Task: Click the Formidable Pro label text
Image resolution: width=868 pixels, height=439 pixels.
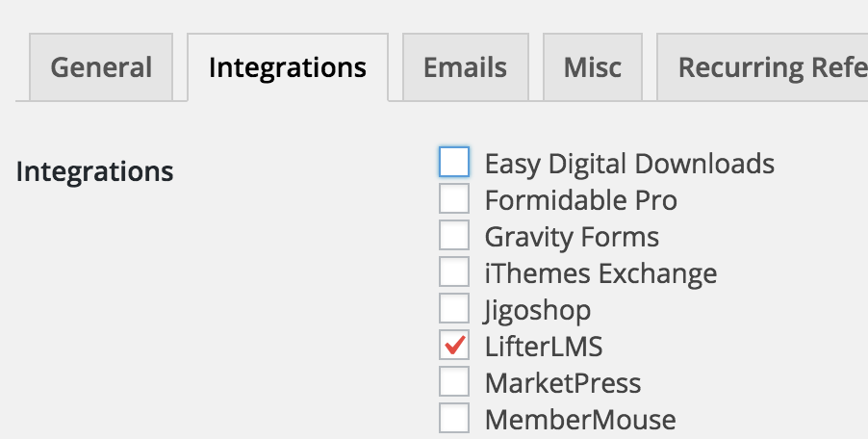Action: click(x=580, y=200)
